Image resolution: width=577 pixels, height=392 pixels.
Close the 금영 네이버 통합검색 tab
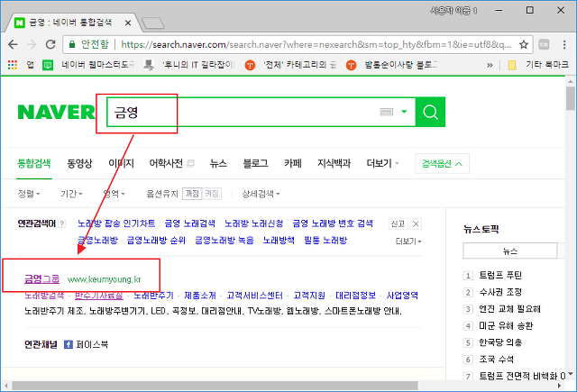[x=128, y=23]
